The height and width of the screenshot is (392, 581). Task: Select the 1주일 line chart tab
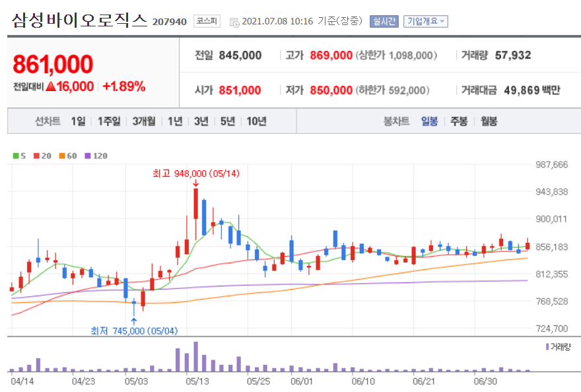tap(109, 121)
